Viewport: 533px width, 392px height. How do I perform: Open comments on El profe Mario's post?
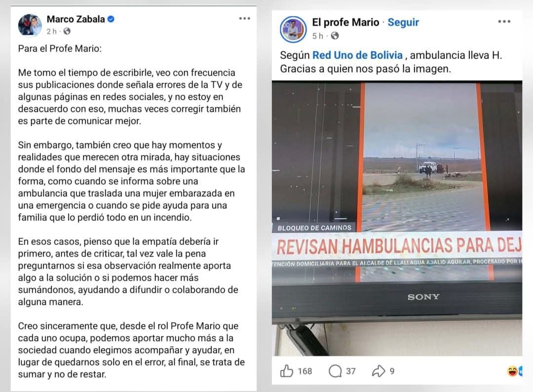pyautogui.click(x=335, y=371)
